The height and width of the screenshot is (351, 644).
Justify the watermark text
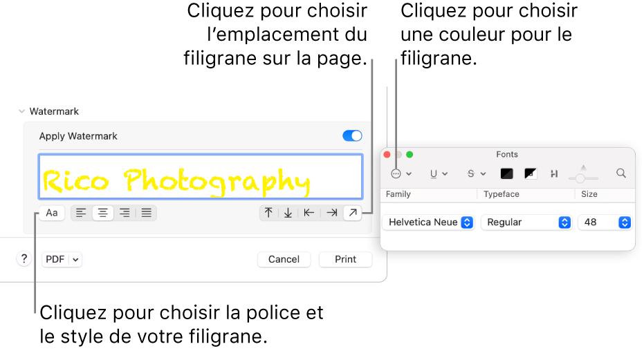(146, 213)
